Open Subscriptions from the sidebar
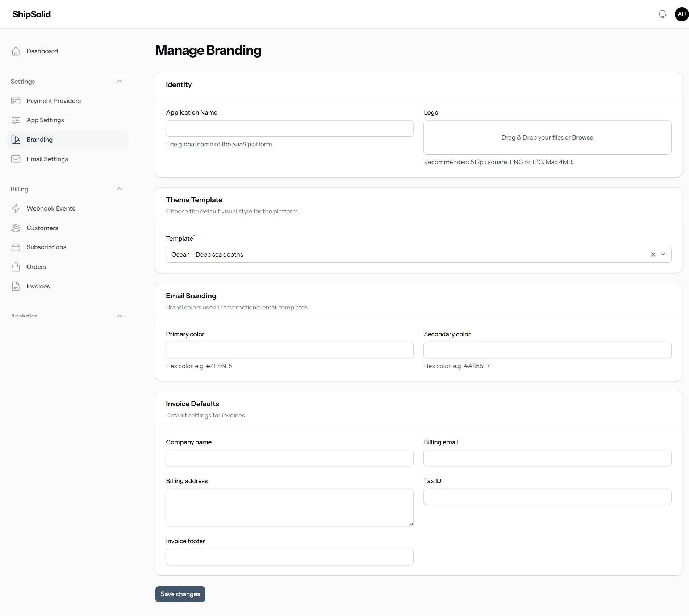The height and width of the screenshot is (616, 689). point(46,247)
